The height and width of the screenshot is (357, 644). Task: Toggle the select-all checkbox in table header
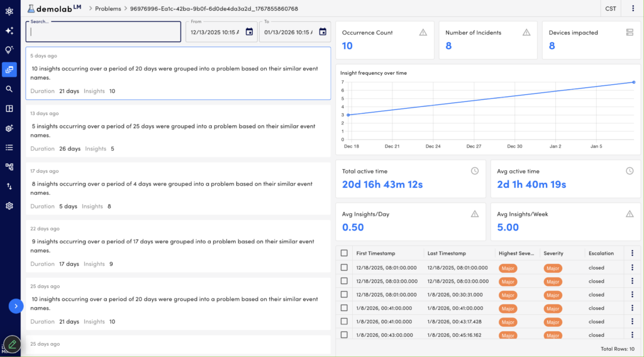click(x=344, y=253)
